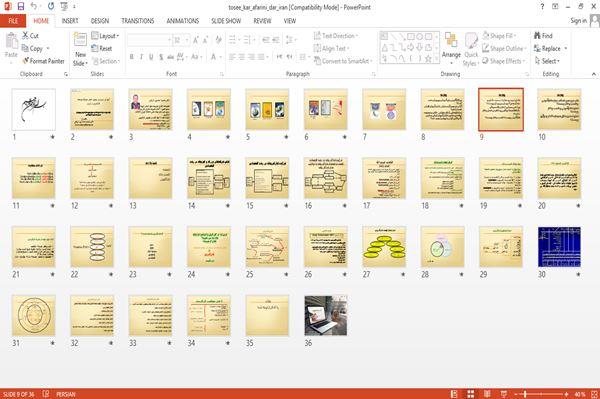600x399 pixels.
Task: Click the Ribbon Display Options icon
Action: pos(555,7)
